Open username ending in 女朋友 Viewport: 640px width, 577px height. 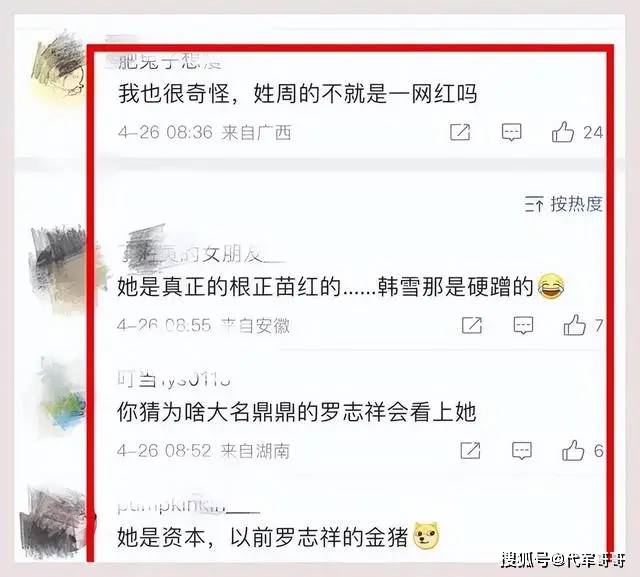coord(200,254)
